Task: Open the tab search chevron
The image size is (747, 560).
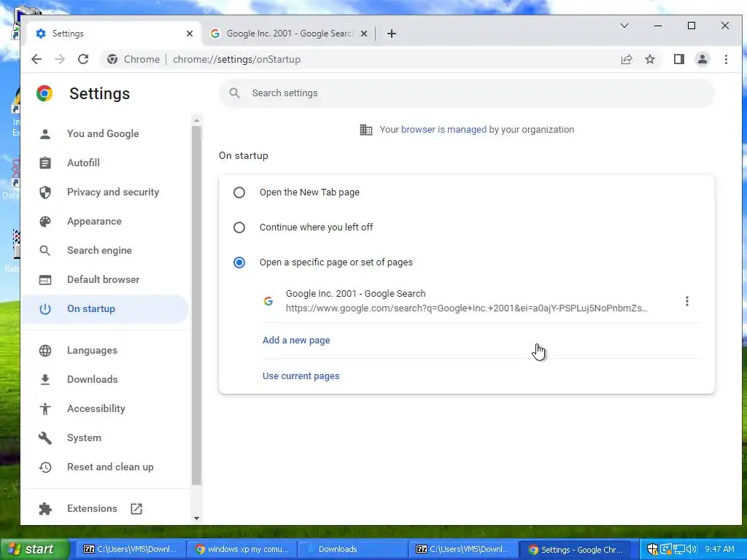Action: point(624,26)
